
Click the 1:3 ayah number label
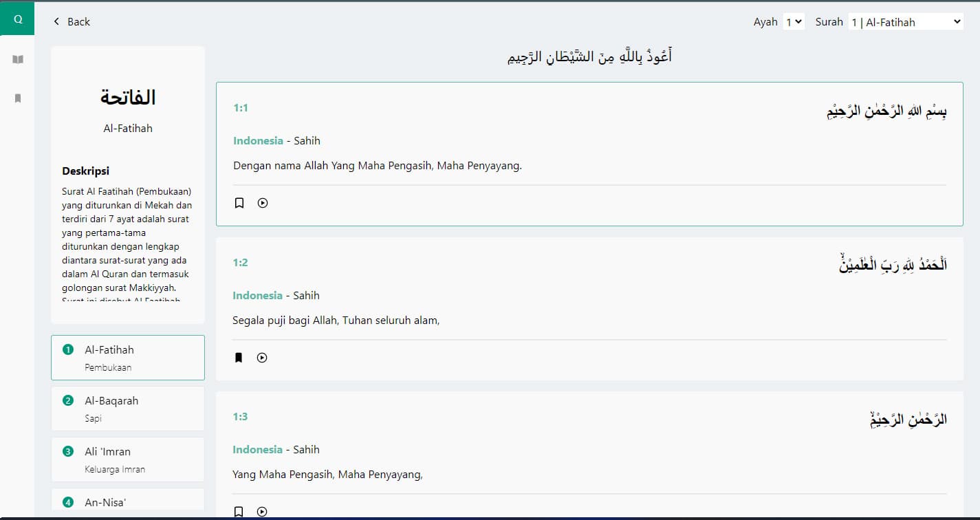pyautogui.click(x=240, y=417)
